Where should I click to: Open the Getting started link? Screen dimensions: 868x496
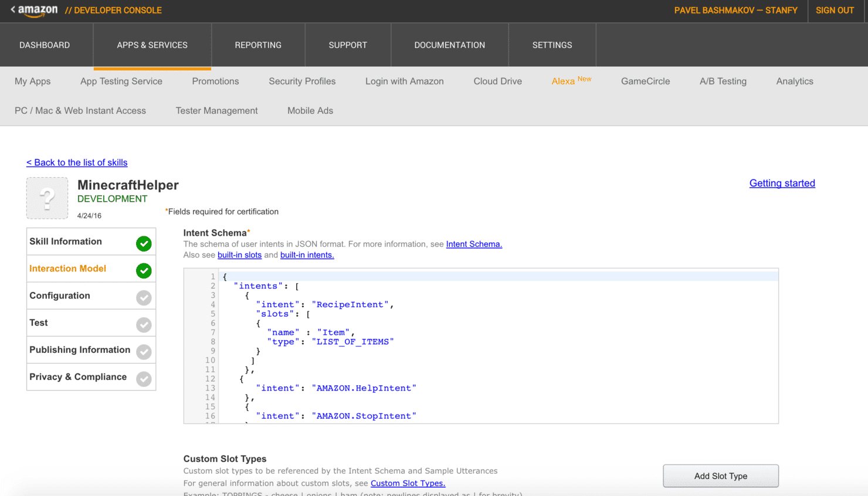[x=782, y=183]
